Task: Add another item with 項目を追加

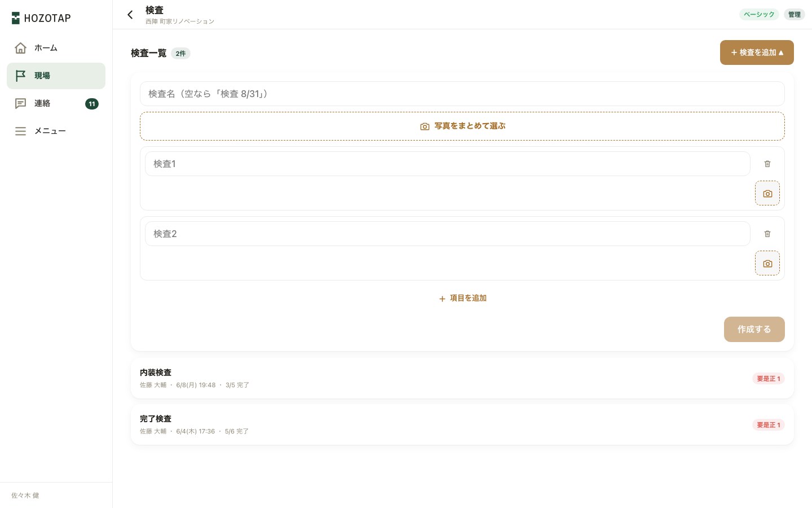Action: (462, 298)
